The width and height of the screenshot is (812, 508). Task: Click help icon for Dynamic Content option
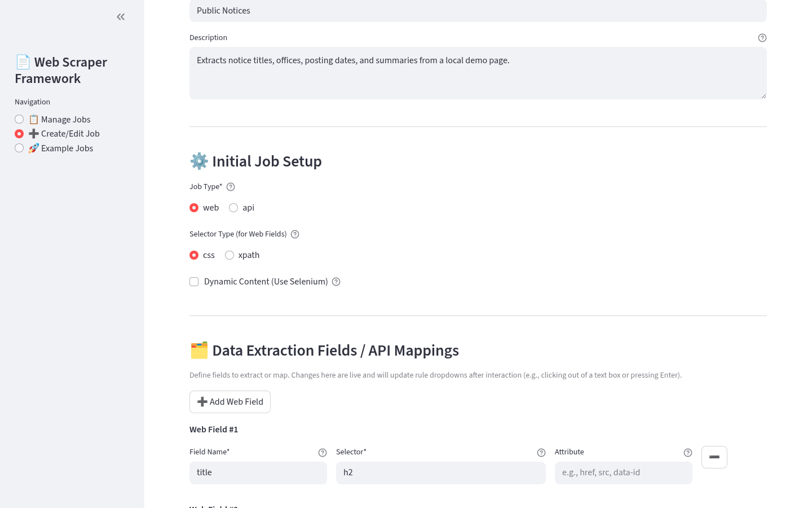pos(336,282)
